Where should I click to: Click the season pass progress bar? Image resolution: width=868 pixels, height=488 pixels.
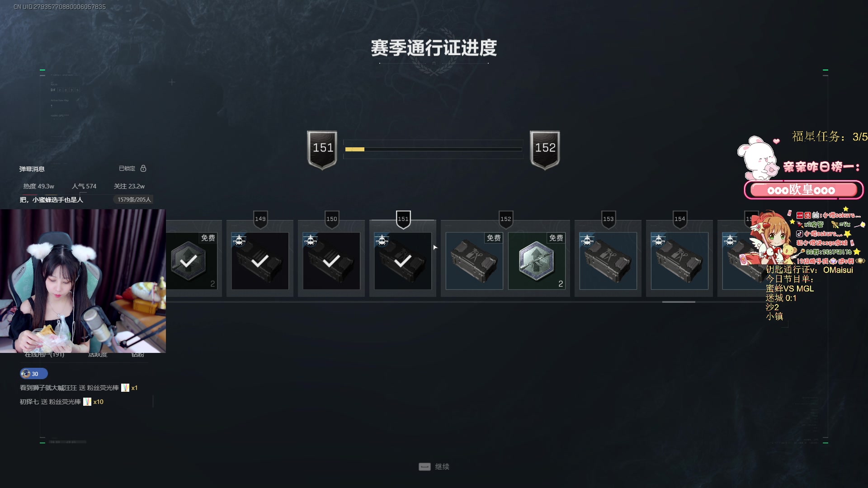[x=433, y=149]
